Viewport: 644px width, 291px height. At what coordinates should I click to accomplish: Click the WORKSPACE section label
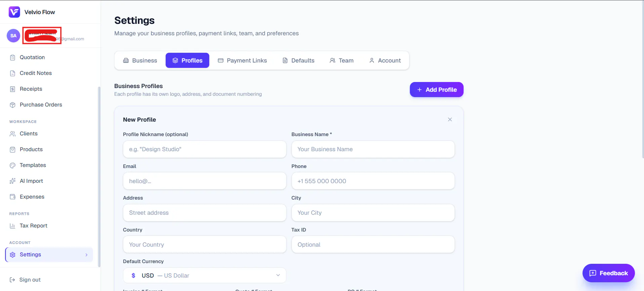(x=23, y=122)
